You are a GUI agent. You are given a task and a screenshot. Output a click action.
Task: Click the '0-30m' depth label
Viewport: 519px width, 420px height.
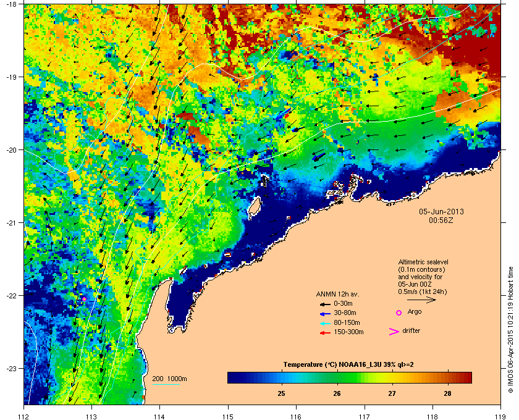click(343, 303)
